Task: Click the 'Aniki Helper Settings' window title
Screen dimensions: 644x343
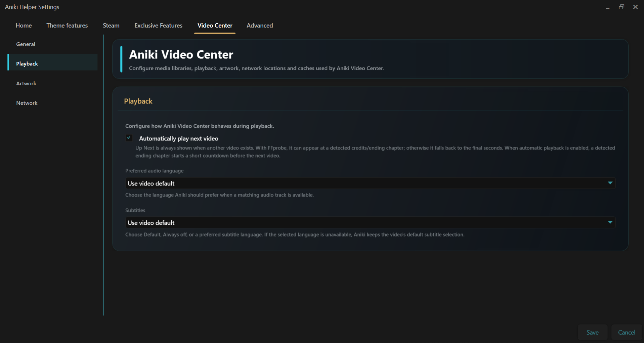Action: coord(32,7)
